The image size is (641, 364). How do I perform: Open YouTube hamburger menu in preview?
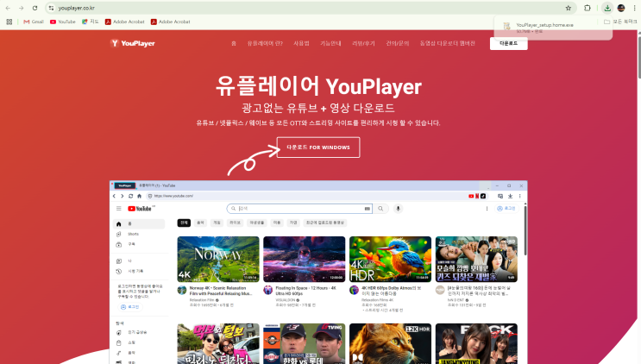pos(118,209)
